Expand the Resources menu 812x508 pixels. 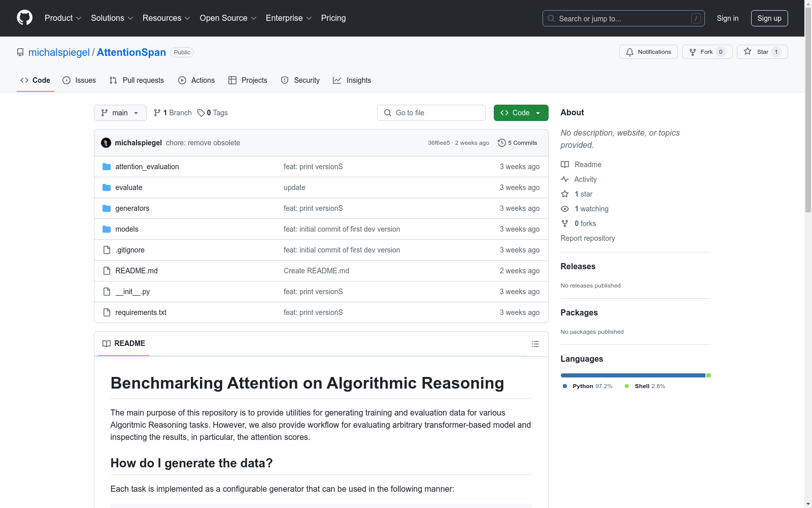[x=166, y=18]
